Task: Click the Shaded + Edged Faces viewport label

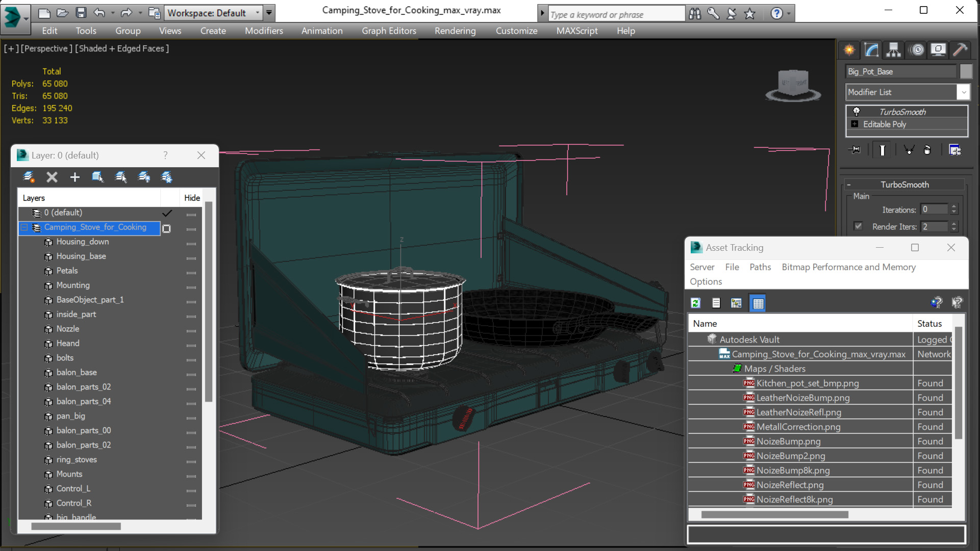Action: coord(122,48)
